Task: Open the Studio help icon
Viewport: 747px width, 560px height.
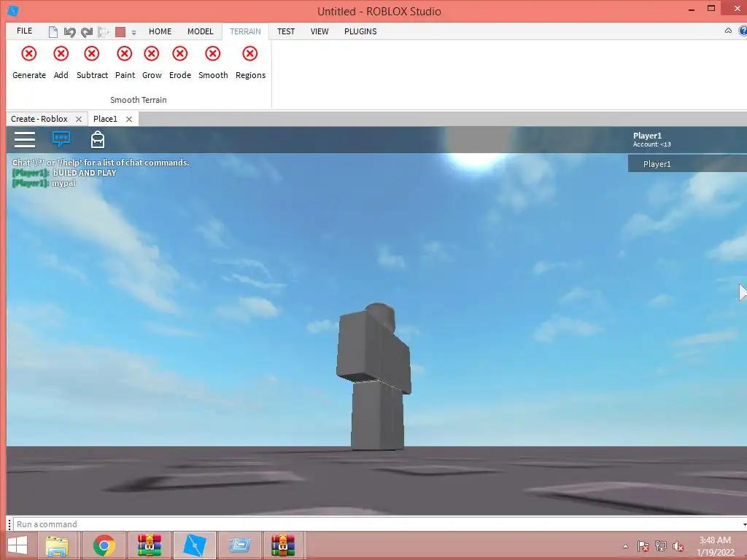Action: (x=742, y=31)
